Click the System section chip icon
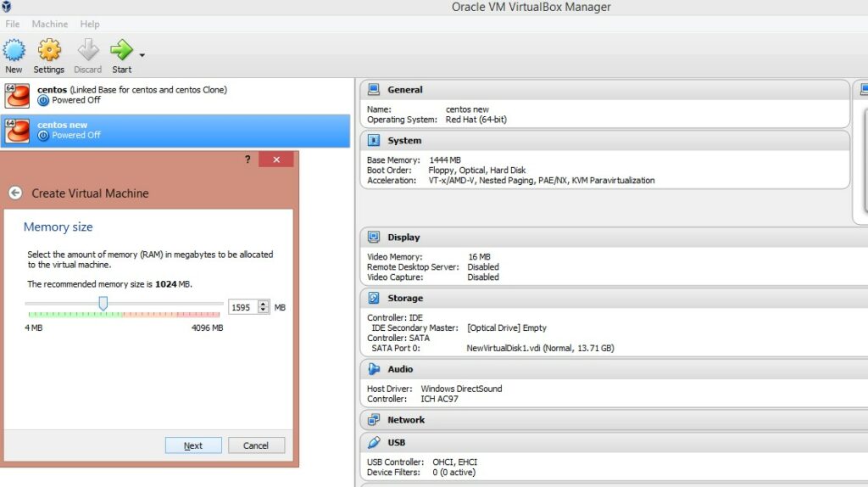This screenshot has width=868, height=487. tap(374, 140)
